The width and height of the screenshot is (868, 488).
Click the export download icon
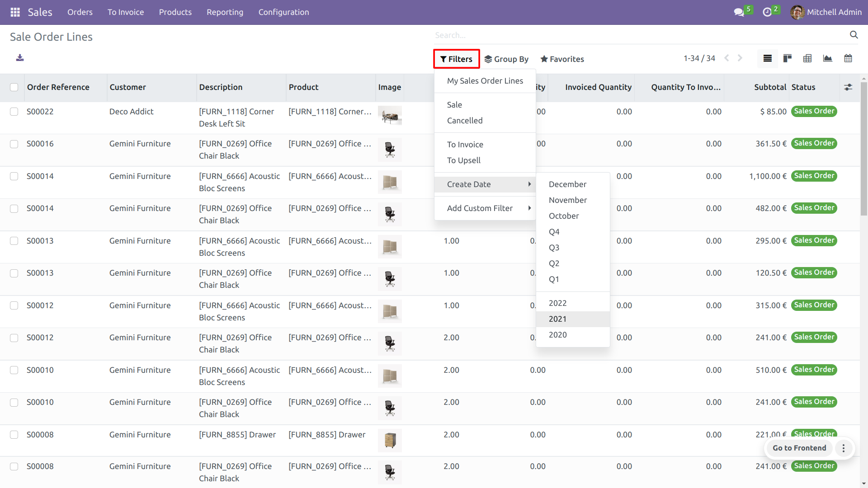coord(20,58)
